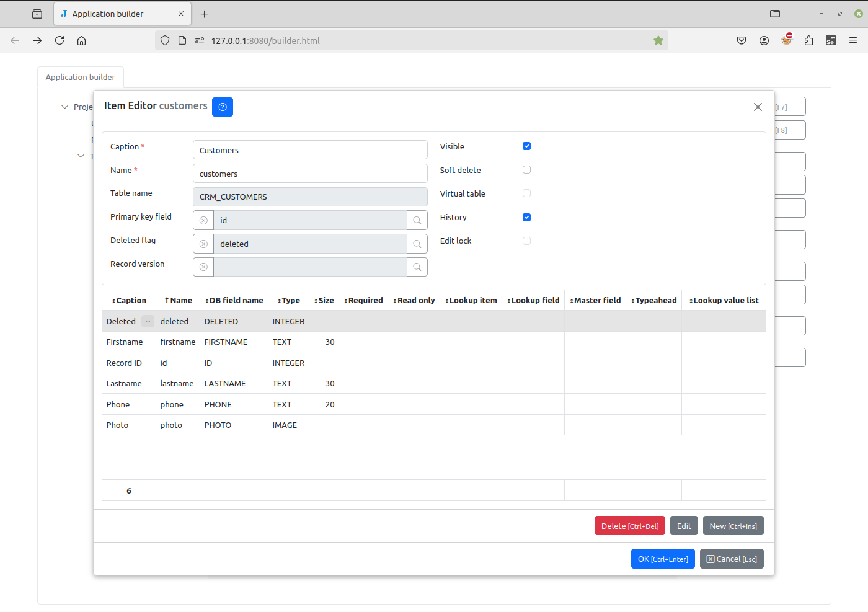
Task: Uncheck the Visible checkbox
Action: tap(526, 146)
